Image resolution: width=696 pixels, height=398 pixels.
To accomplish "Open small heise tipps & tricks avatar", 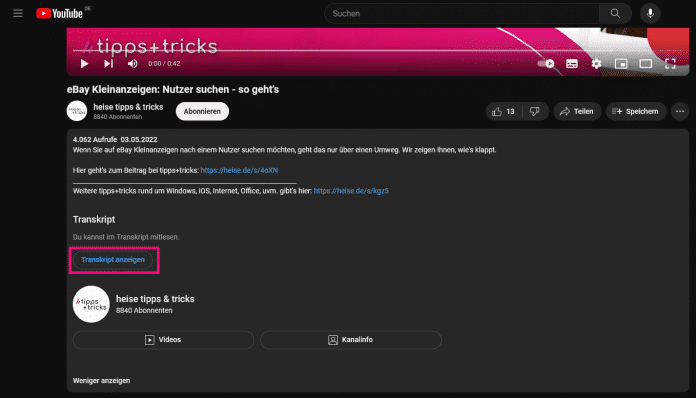I will pyautogui.click(x=77, y=111).
